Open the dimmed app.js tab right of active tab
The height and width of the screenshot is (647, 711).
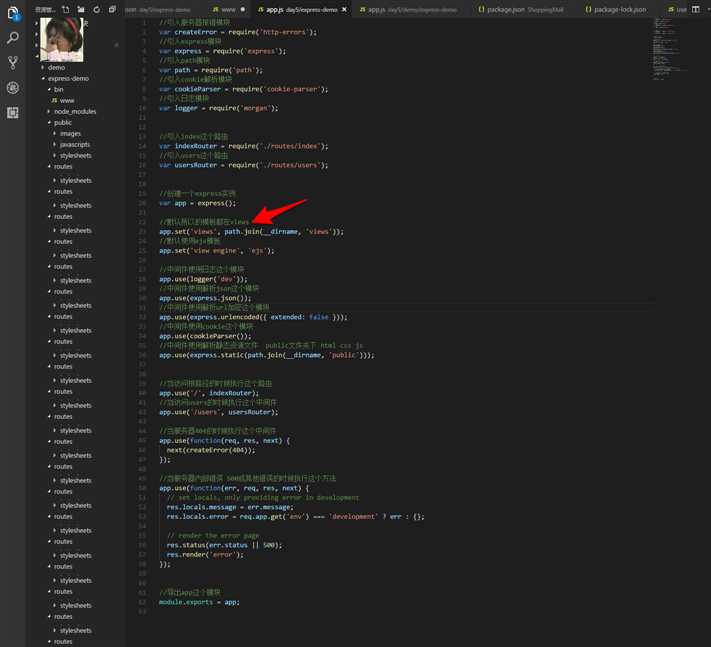409,9
